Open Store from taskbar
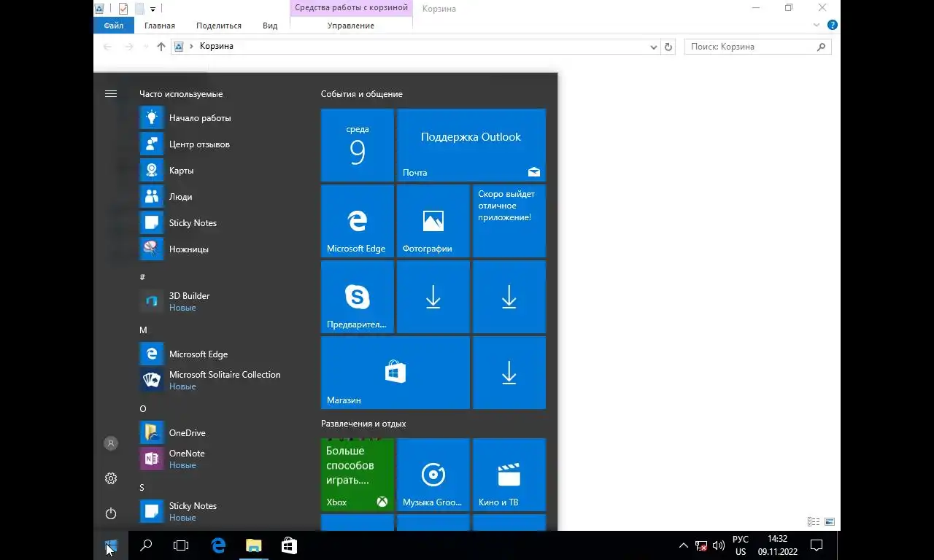 pos(289,545)
